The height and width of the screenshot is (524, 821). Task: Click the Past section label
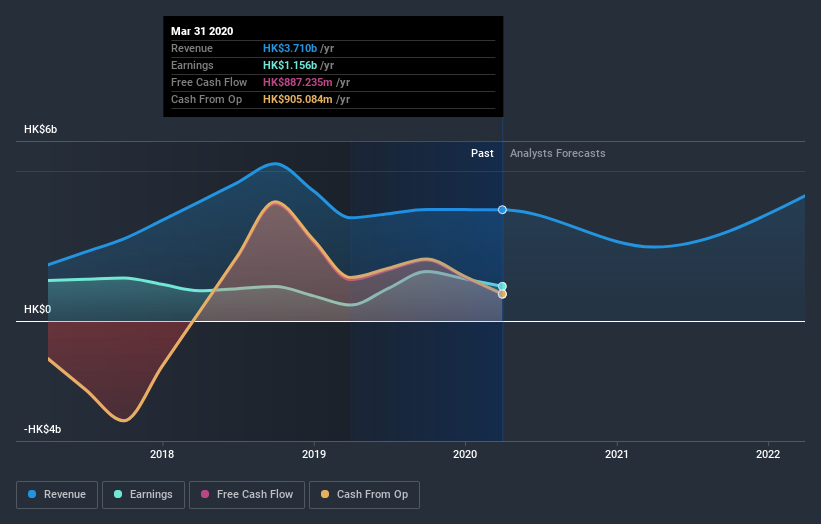tap(482, 153)
